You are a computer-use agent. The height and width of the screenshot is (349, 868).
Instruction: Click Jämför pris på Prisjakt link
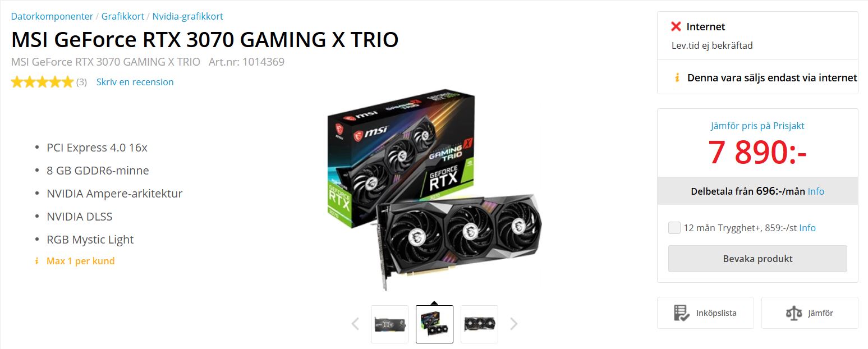[x=757, y=126]
